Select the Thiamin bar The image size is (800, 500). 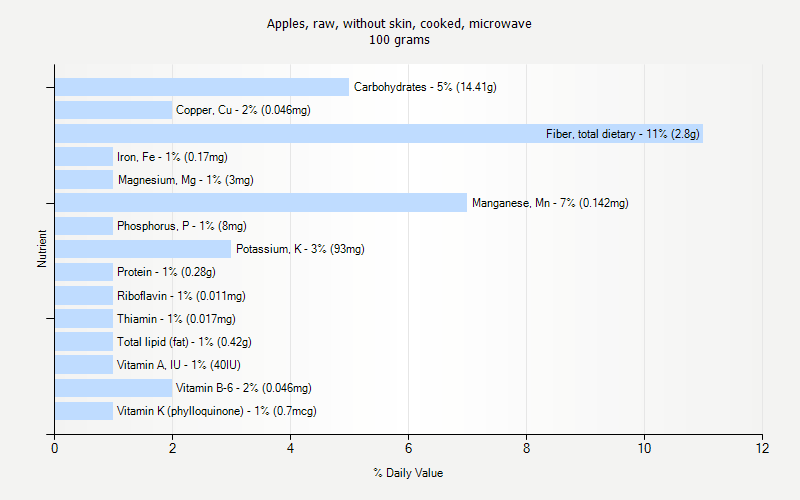(x=84, y=318)
